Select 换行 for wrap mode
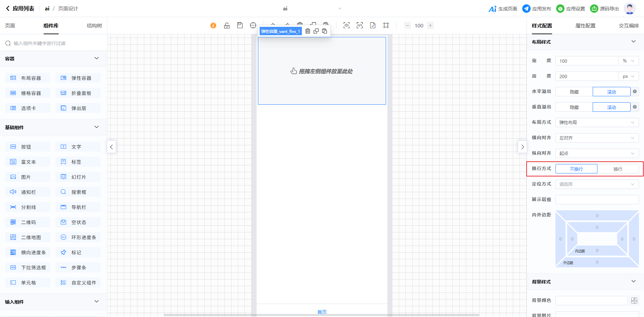644x317 pixels. 618,169
